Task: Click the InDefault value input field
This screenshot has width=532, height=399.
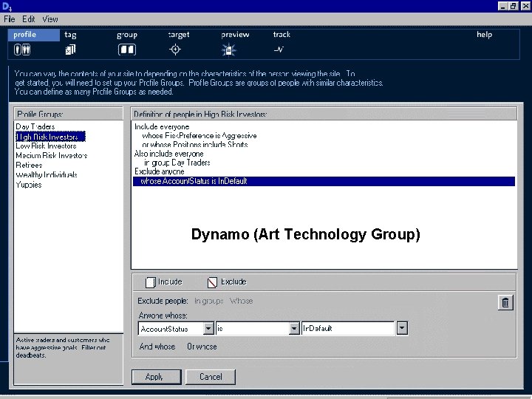Action: click(x=348, y=328)
